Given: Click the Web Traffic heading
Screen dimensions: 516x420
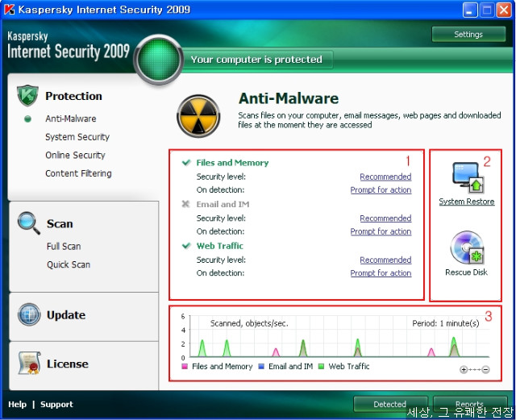Looking at the screenshot, I should (x=220, y=246).
